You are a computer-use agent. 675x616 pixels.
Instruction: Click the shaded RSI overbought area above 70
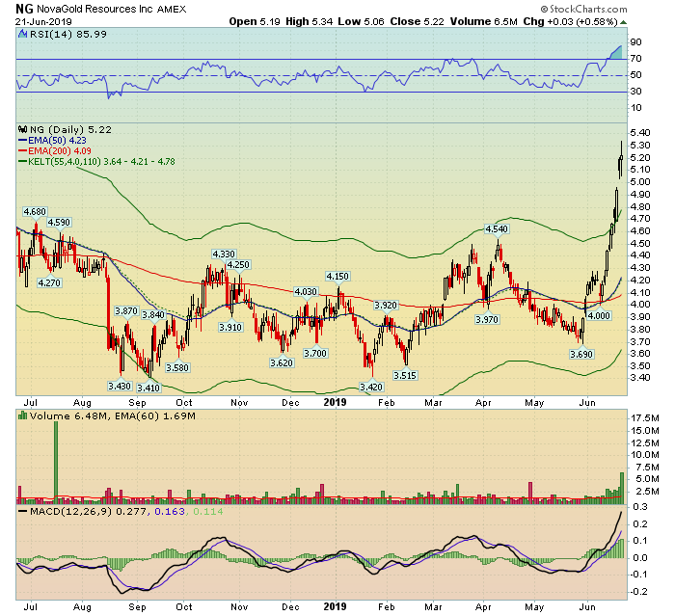pyautogui.click(x=617, y=53)
